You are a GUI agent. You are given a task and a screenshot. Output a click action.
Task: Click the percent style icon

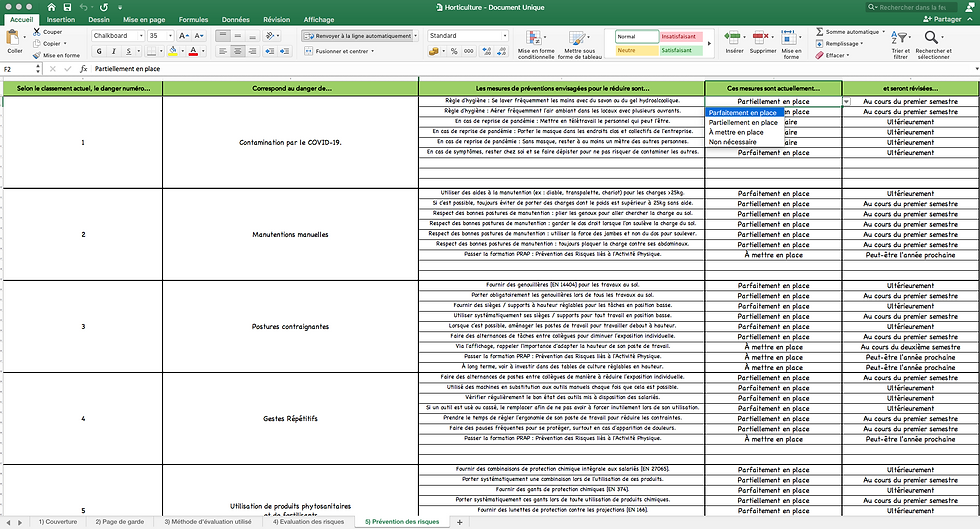(x=454, y=51)
